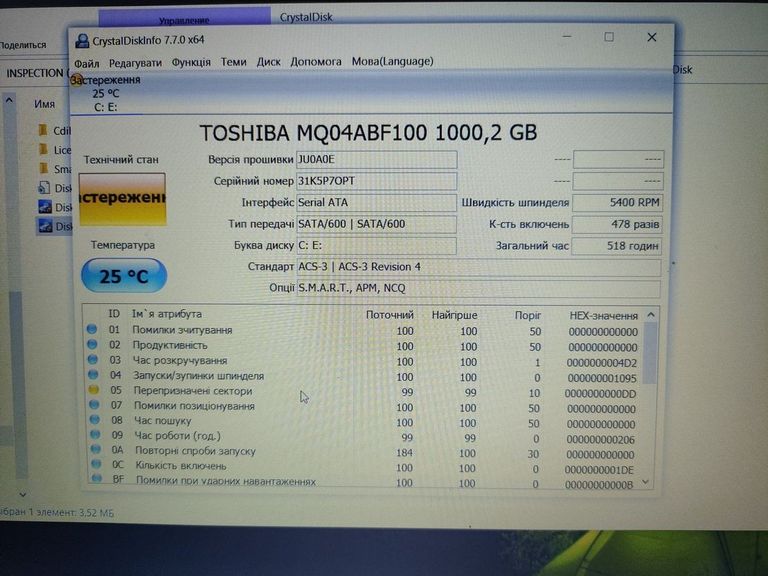768x576 pixels.
Task: Select the Перепризначені сектори attribute row text
Action: click(193, 391)
